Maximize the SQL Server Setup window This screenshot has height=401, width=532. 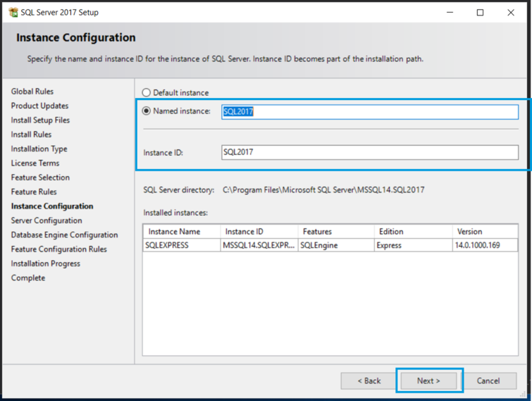[480, 12]
